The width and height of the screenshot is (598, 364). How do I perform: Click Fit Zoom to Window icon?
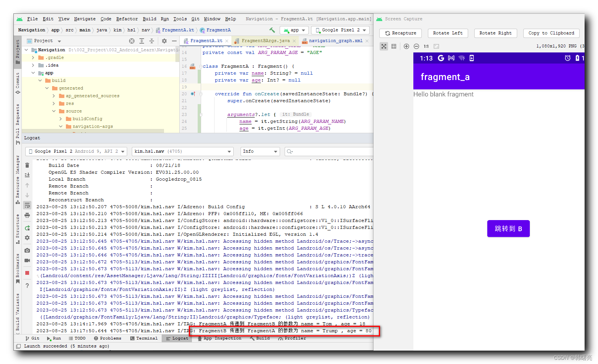point(436,46)
